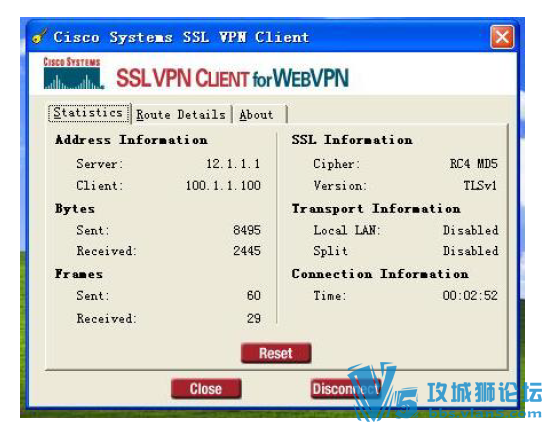Click the Local LAN: label
The height and width of the screenshot is (427, 547).
click(347, 230)
